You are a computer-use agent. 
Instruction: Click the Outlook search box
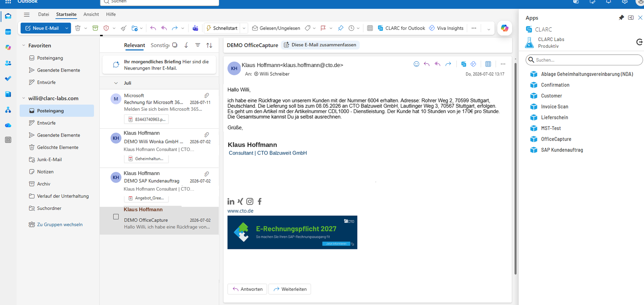point(160,2)
